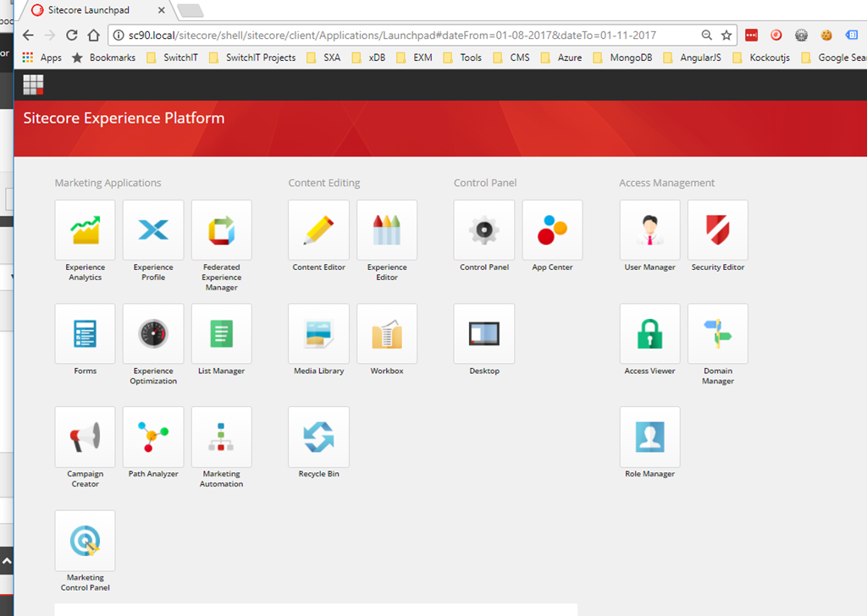Open the Workbox
Screen dimensions: 867x616
[x=387, y=333]
